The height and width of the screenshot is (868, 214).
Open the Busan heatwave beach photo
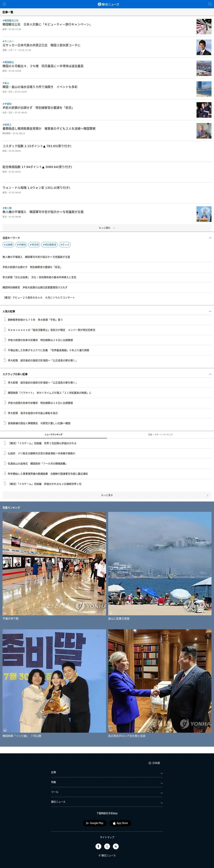[160, 563]
